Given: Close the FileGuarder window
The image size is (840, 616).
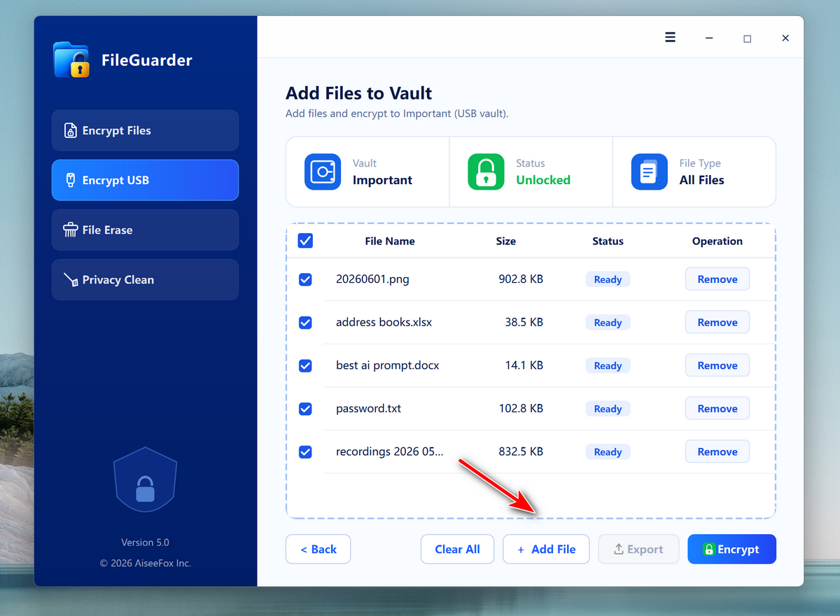Looking at the screenshot, I should click(785, 38).
